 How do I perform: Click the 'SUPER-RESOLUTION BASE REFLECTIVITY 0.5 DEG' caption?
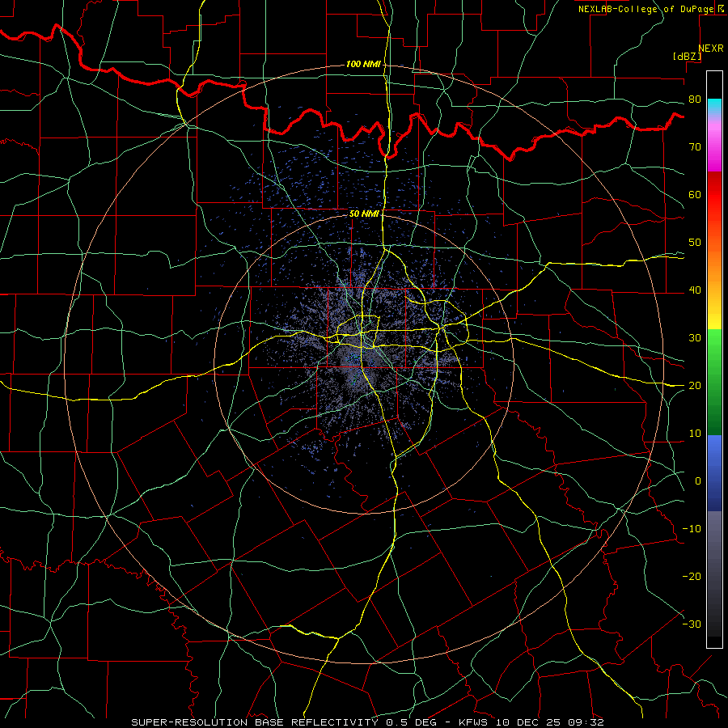click(x=284, y=722)
